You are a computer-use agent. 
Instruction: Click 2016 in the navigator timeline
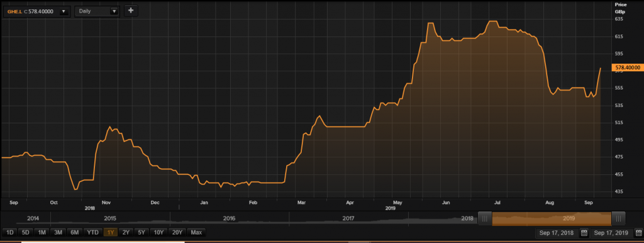(x=229, y=218)
